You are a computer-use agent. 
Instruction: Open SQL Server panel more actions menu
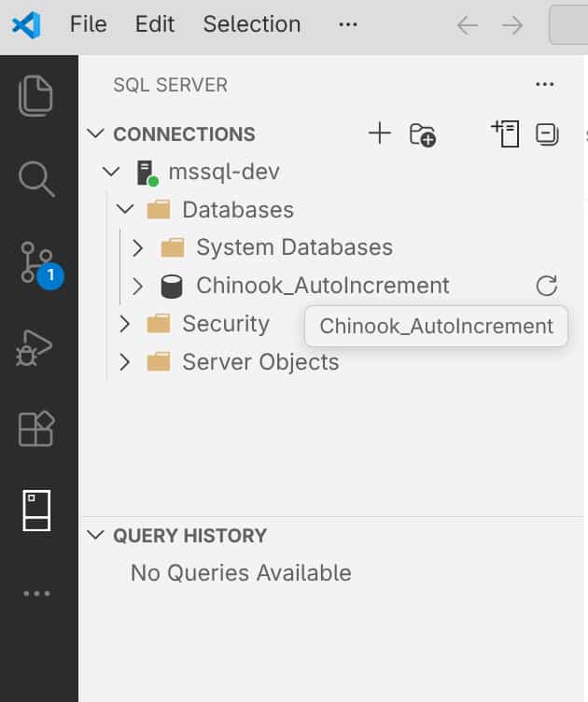[x=544, y=84]
